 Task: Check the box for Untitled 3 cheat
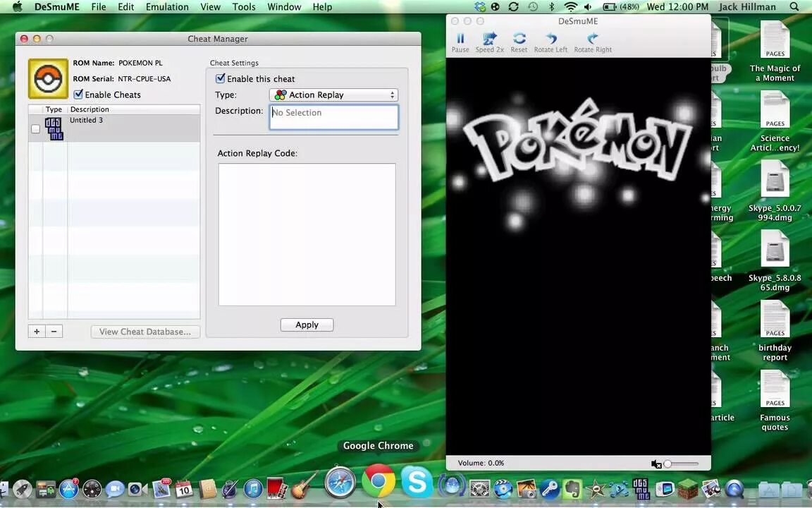pyautogui.click(x=35, y=128)
